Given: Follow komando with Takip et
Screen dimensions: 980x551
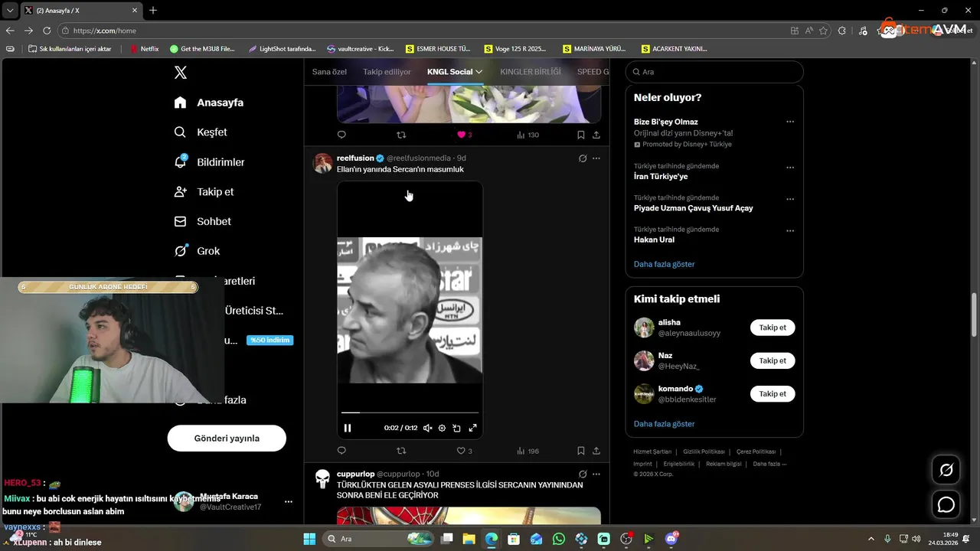Looking at the screenshot, I should [x=773, y=394].
